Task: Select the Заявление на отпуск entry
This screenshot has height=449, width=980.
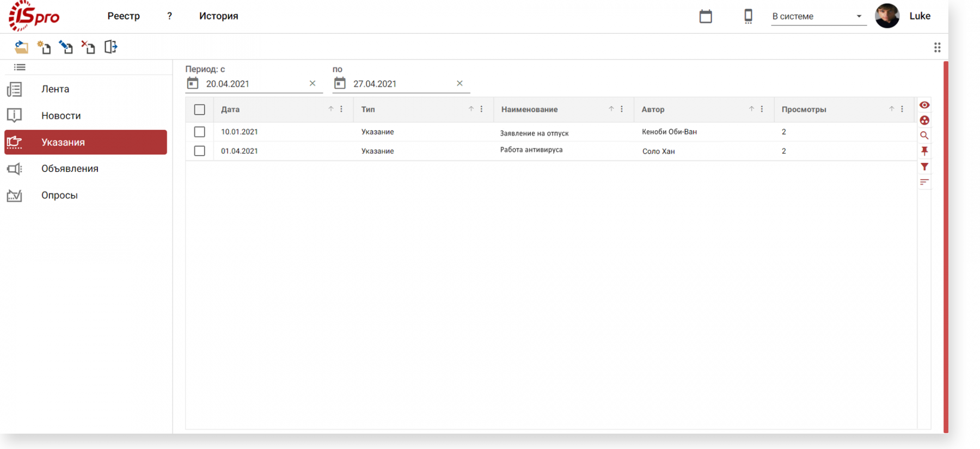Action: pyautogui.click(x=534, y=133)
